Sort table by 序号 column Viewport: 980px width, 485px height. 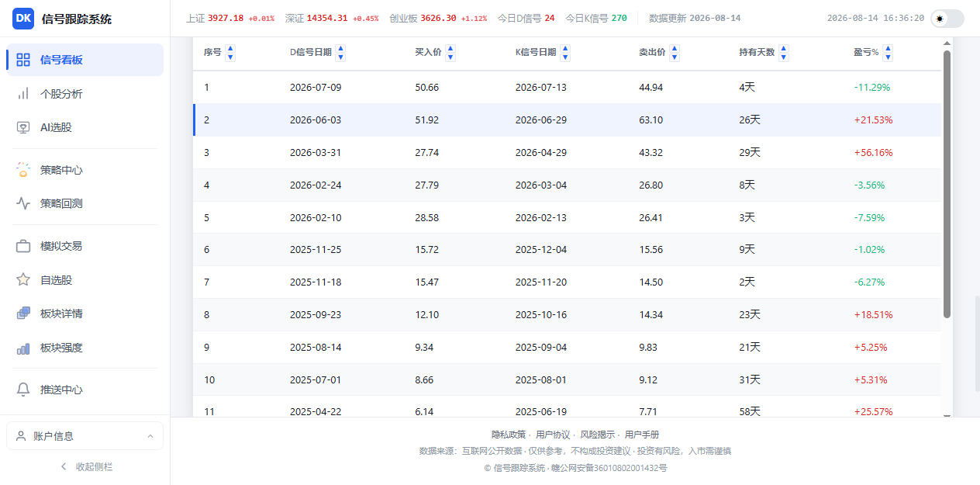pos(230,53)
